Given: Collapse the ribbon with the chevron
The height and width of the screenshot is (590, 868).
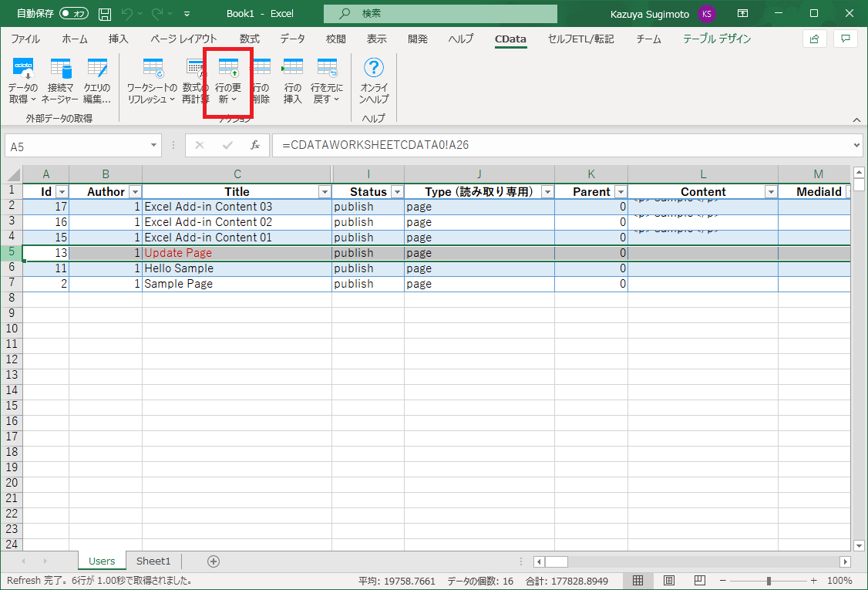Looking at the screenshot, I should coord(856,120).
